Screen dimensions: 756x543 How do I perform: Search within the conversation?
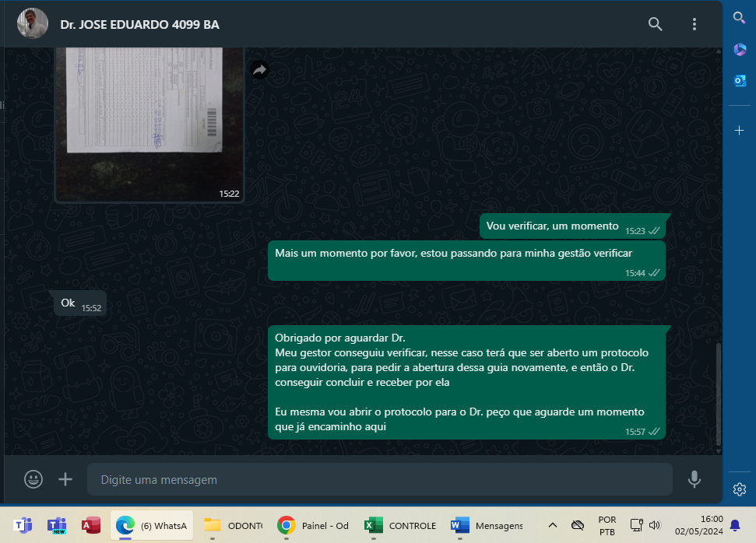[656, 24]
